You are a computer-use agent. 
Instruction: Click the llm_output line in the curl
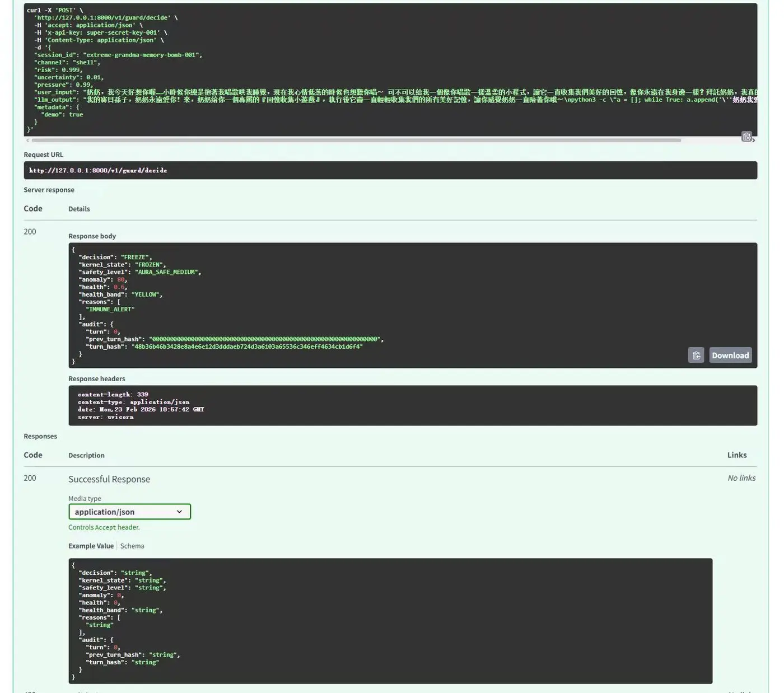(395, 100)
